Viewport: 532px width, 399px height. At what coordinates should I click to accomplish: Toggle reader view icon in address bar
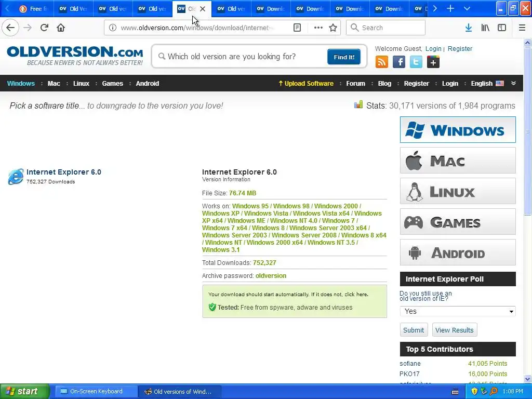297,28
